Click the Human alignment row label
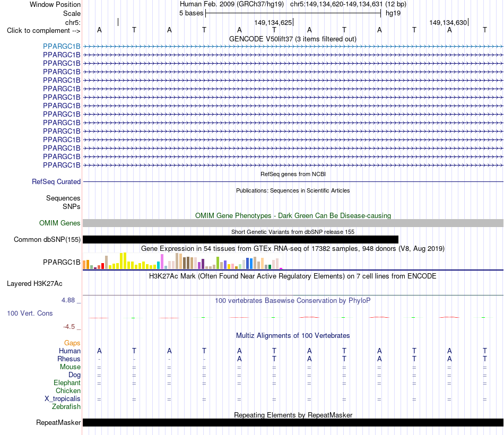This screenshot has height=435, width=504. pos(69,351)
